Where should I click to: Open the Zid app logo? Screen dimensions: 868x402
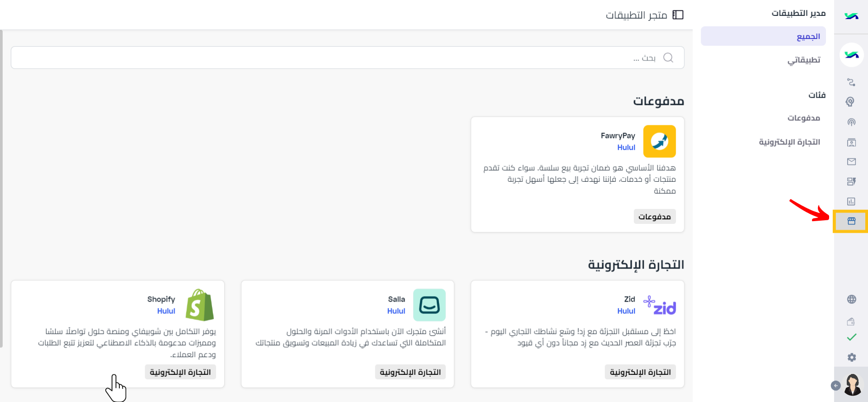(660, 305)
